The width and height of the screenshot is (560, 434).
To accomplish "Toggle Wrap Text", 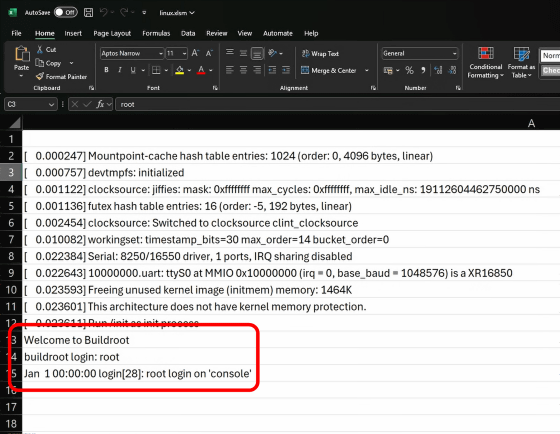I will pos(320,54).
